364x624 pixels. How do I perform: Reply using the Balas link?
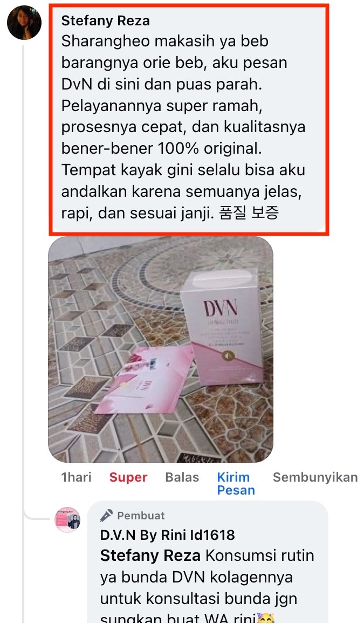point(182,477)
